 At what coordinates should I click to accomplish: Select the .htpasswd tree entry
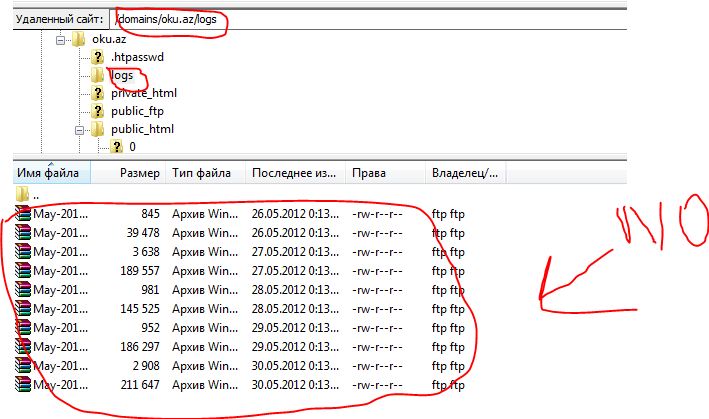coord(137,57)
